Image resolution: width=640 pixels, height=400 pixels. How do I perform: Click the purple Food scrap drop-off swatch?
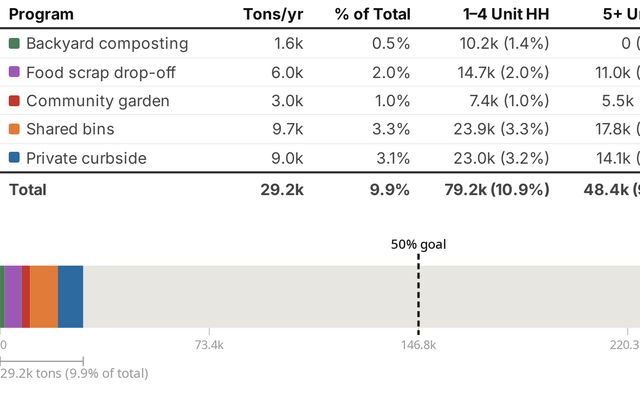(14, 73)
